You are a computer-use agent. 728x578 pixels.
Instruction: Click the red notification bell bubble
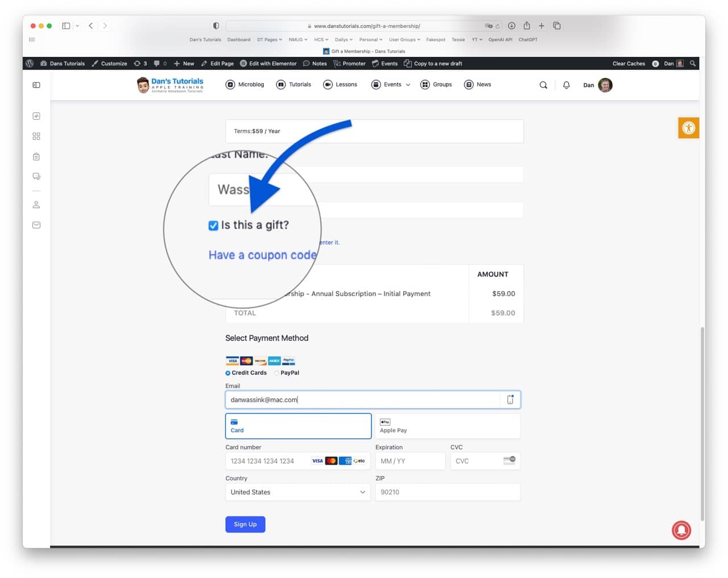(x=681, y=530)
